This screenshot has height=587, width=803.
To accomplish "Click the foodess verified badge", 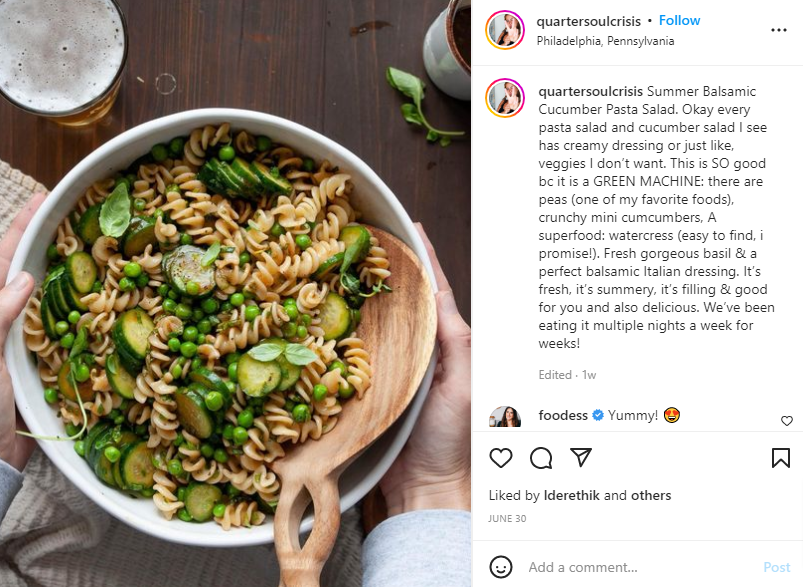I will 598,415.
